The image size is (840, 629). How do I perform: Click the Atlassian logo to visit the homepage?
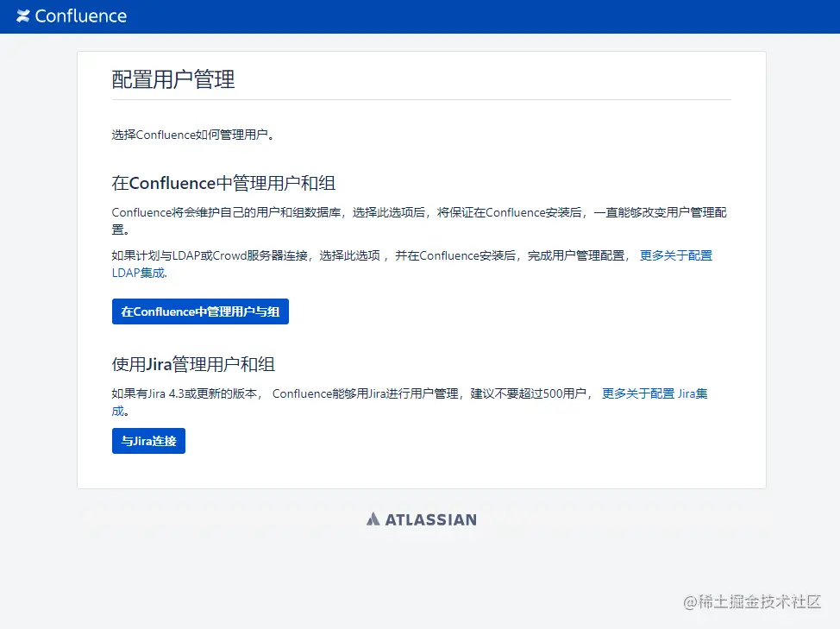point(421,519)
